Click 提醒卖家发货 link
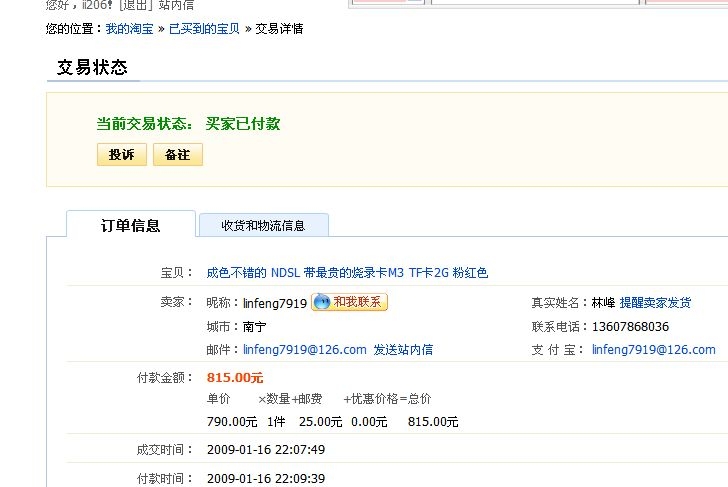 tap(655, 303)
